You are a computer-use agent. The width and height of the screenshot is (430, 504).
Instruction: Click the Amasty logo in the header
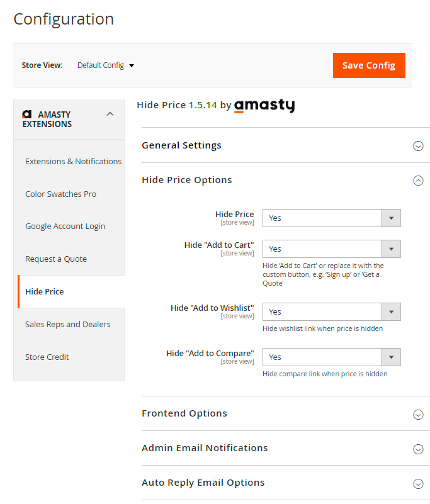pyautogui.click(x=264, y=106)
